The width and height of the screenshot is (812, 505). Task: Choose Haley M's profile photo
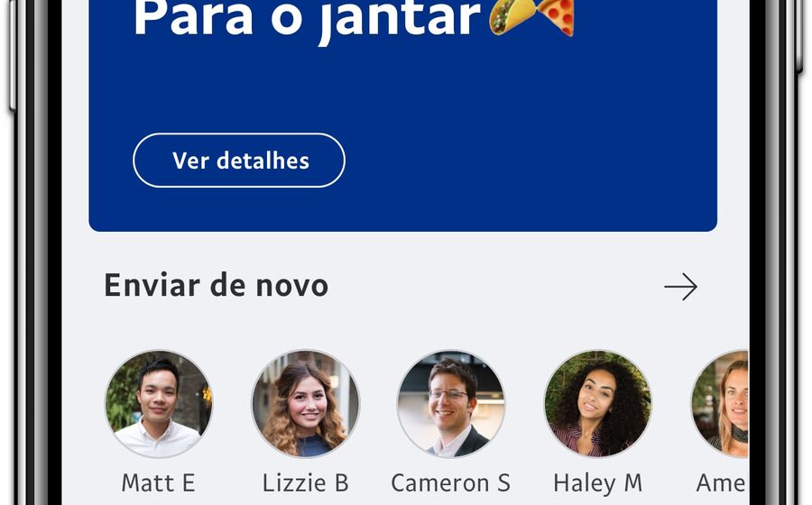[598, 404]
